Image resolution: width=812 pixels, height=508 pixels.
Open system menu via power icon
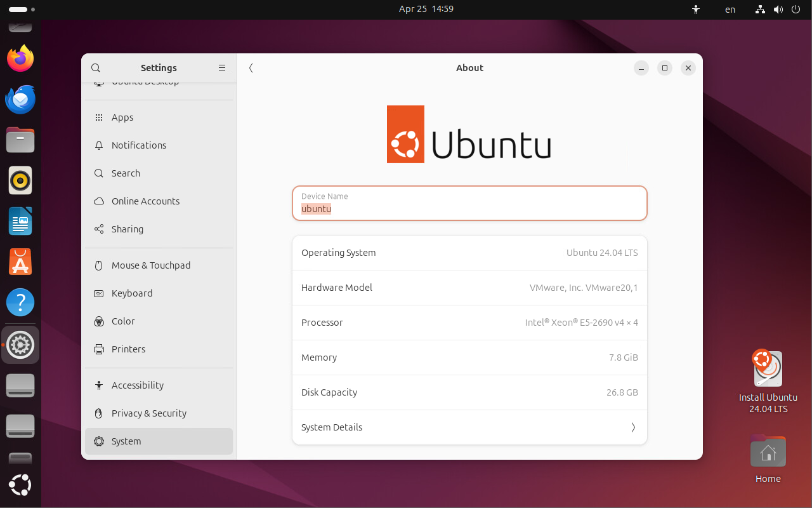796,10
